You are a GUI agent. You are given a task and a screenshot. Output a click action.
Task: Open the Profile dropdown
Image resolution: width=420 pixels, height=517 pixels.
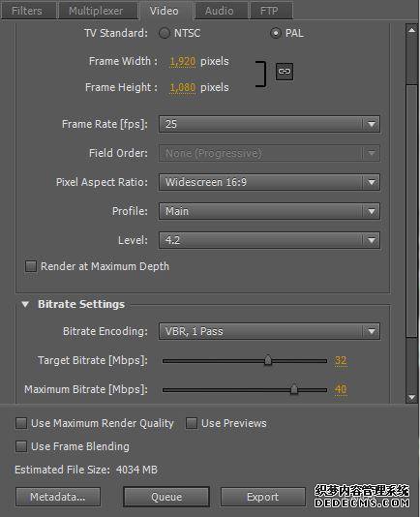[x=269, y=211]
